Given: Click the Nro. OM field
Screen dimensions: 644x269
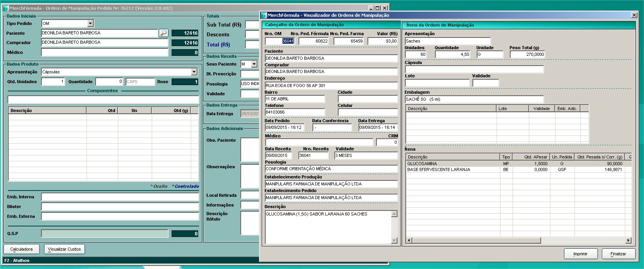Looking at the screenshot, I should (280, 41).
